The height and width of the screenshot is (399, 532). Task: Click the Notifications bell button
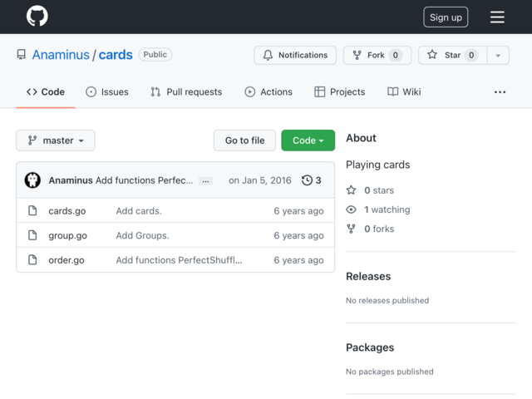[295, 55]
